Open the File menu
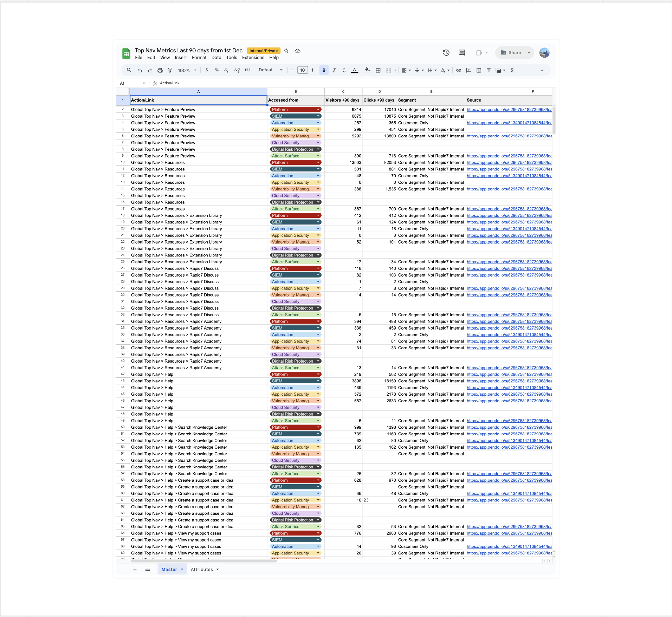The width and height of the screenshot is (672, 617). pyautogui.click(x=139, y=58)
